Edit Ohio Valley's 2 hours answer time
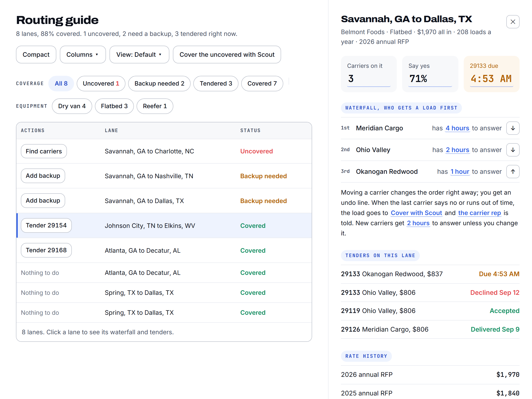The height and width of the screenshot is (399, 532). (458, 150)
